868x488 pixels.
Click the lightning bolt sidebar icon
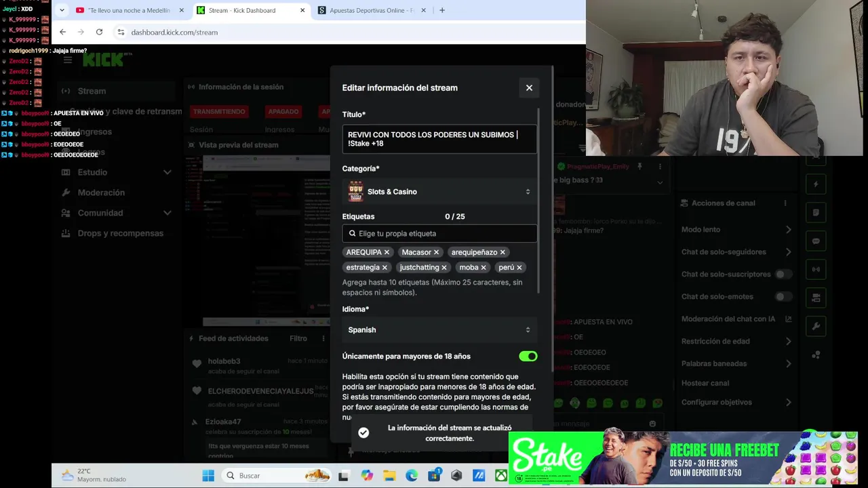point(816,184)
